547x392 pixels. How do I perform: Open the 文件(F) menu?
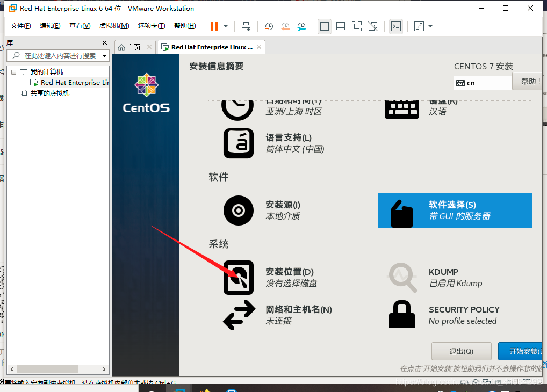point(20,26)
